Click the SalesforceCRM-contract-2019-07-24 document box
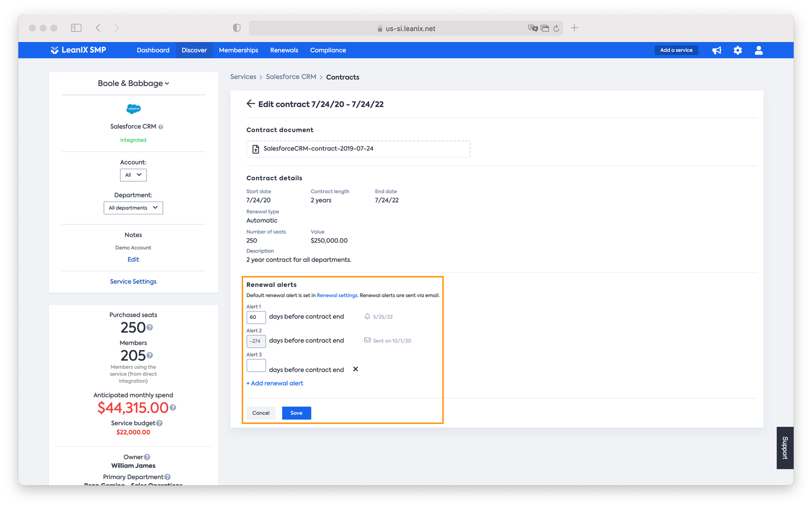 (358, 149)
